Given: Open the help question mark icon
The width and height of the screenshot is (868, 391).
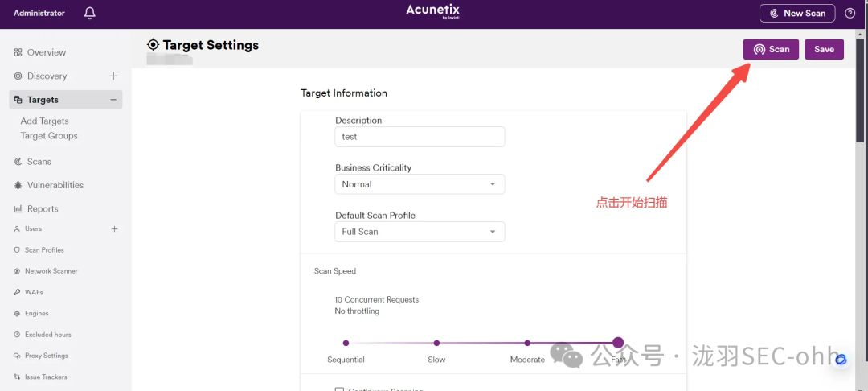Looking at the screenshot, I should pos(850,14).
